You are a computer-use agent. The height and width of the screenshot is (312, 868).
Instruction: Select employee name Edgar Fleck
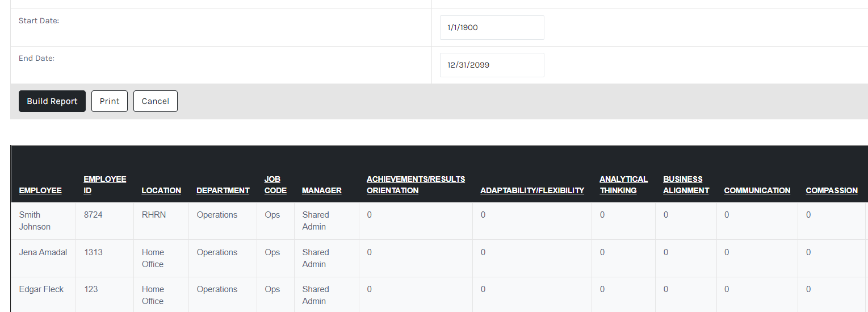[x=41, y=289]
